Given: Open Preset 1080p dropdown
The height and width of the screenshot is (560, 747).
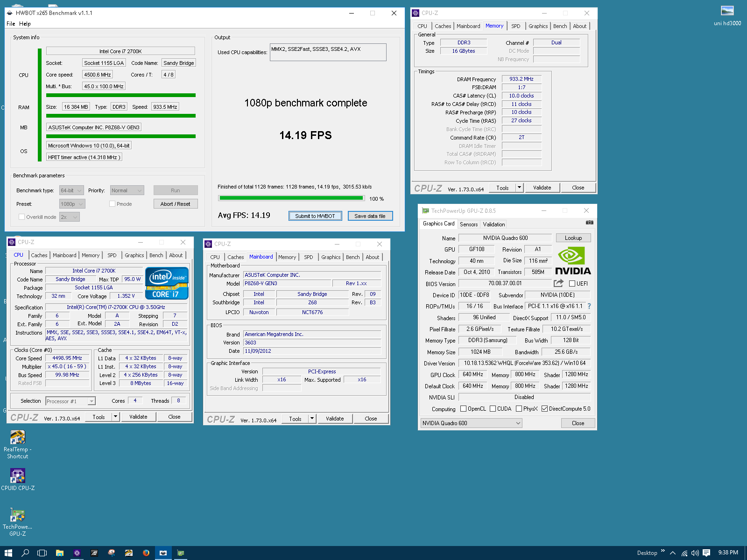Looking at the screenshot, I should (x=72, y=204).
